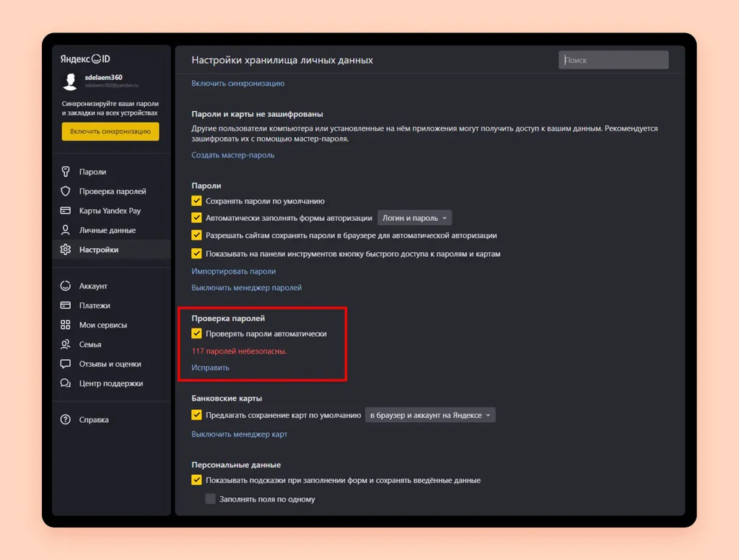Click Выключить менеджер паролей link
This screenshot has height=560, width=739.
pyautogui.click(x=247, y=287)
